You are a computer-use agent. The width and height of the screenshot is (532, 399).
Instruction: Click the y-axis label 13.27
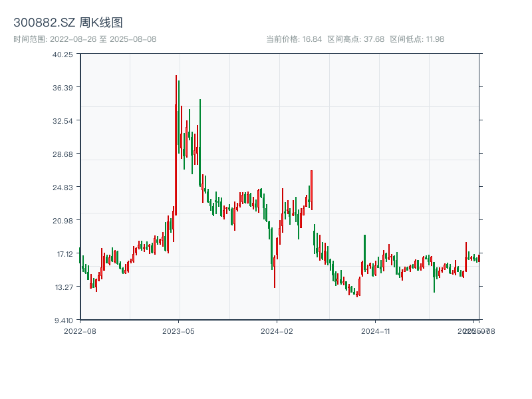(x=64, y=287)
